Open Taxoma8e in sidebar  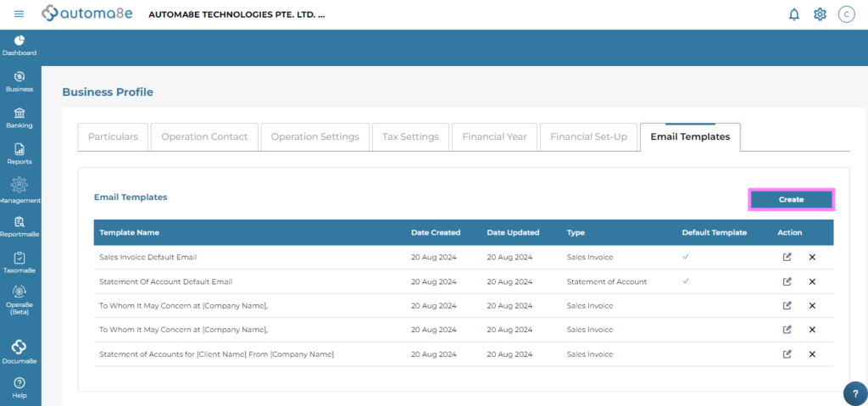pos(19,264)
